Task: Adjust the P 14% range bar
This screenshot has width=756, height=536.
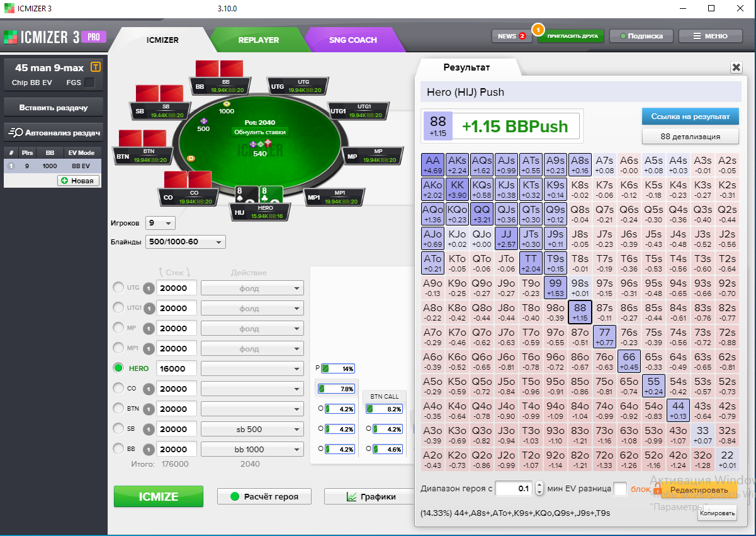Action: pos(339,368)
